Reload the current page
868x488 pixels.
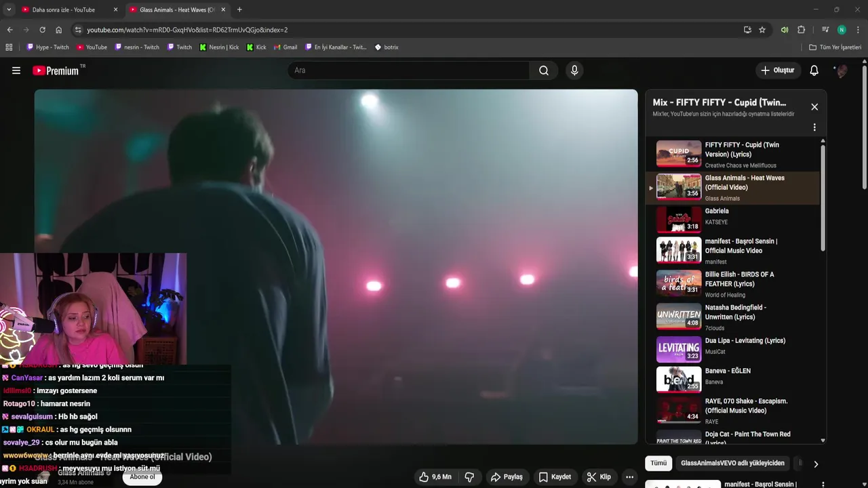tap(42, 30)
